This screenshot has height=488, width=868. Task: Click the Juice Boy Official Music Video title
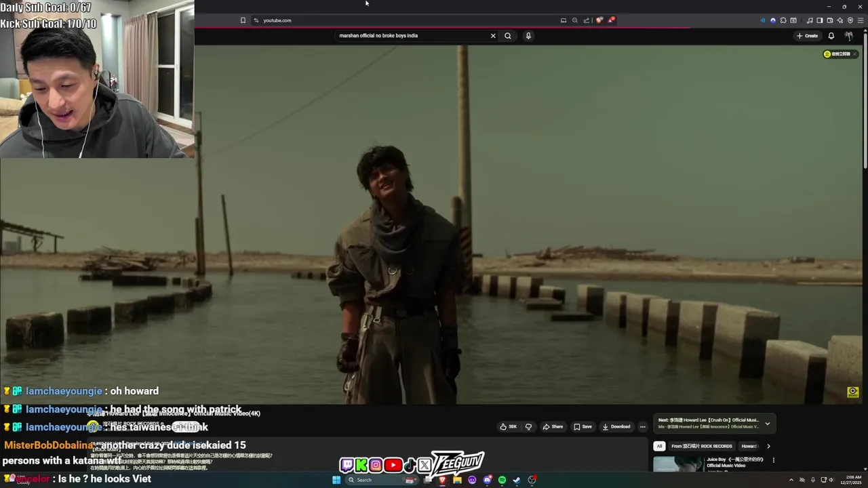(735, 462)
